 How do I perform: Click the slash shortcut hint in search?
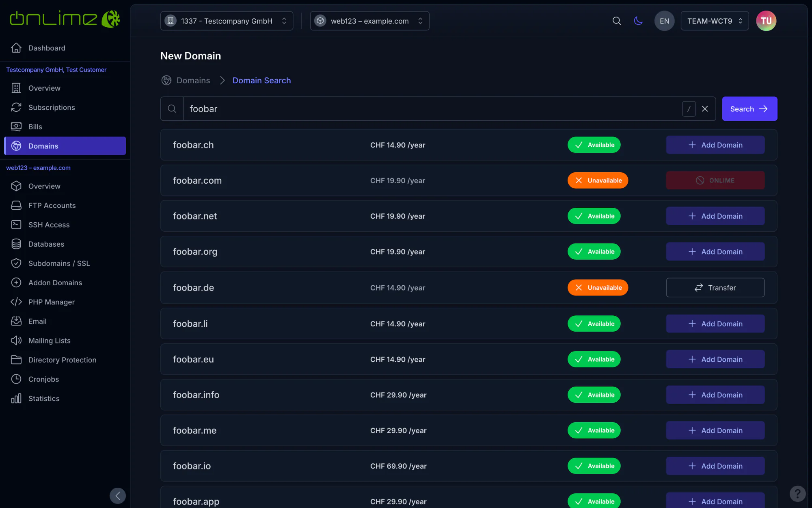[x=689, y=109]
